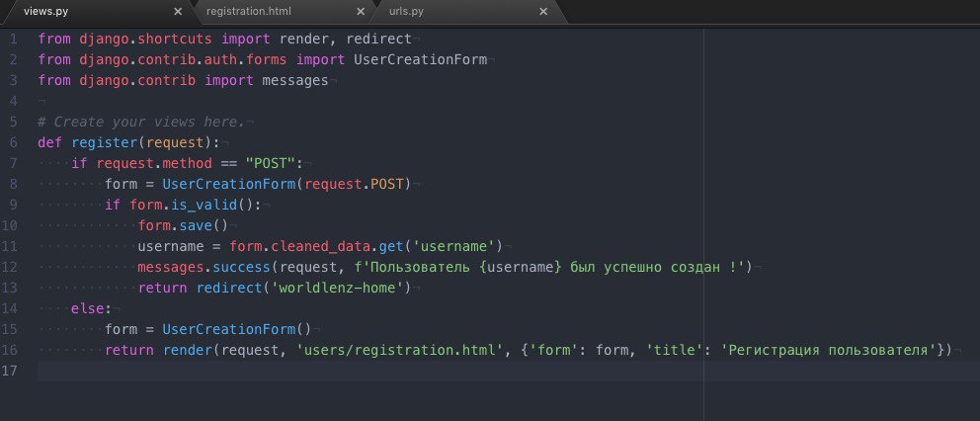Close the urls.py tab
980x421 pixels.
click(543, 11)
